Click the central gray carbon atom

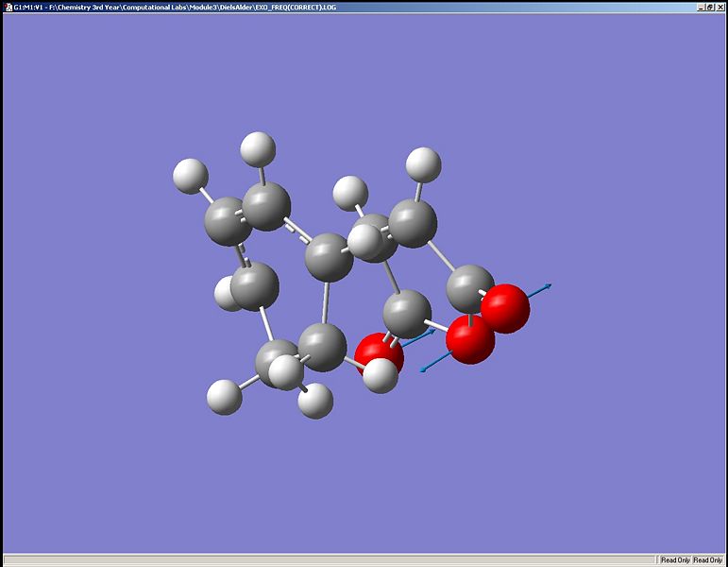pos(329,257)
